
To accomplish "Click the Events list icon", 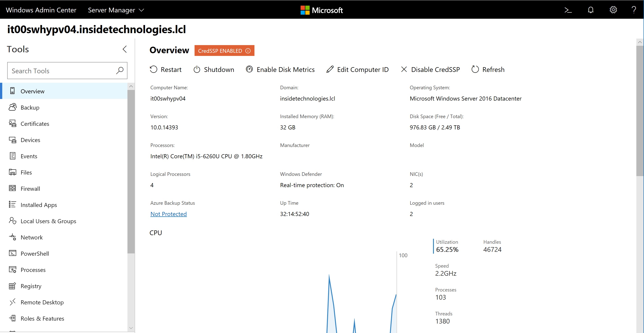I will point(13,156).
